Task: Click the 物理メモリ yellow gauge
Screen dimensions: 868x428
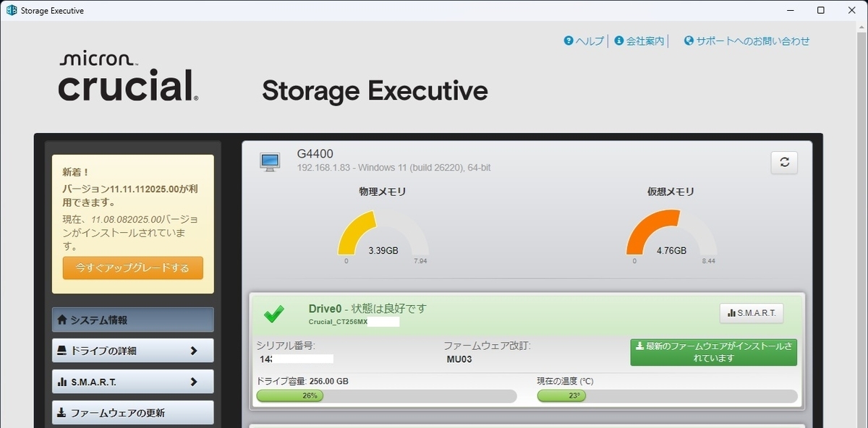Action: (x=383, y=233)
